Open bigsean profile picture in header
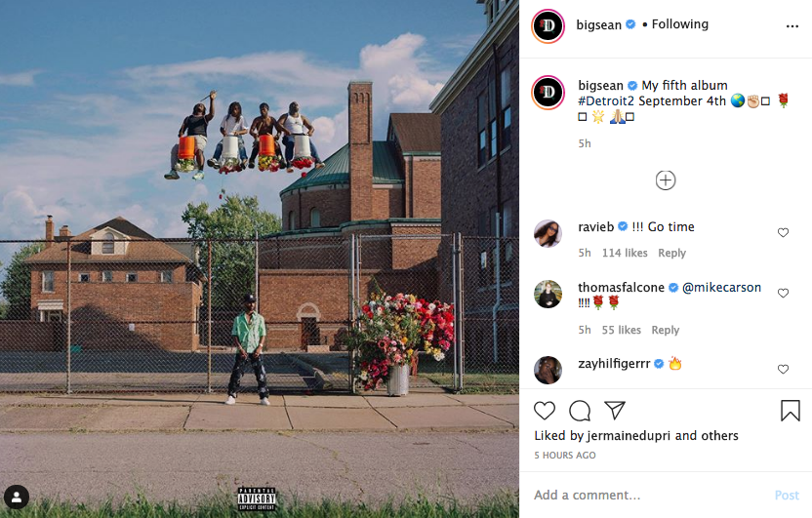The width and height of the screenshot is (812, 518). tap(548, 25)
